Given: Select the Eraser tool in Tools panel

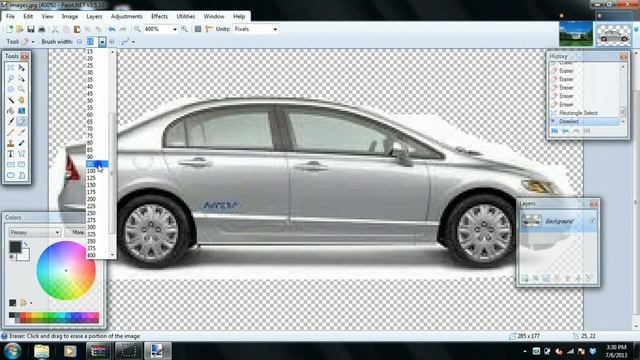Looking at the screenshot, I should pyautogui.click(x=21, y=121).
